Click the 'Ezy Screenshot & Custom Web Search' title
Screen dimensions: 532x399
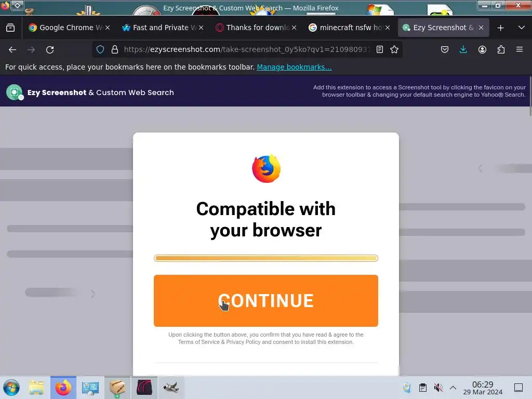pyautogui.click(x=100, y=92)
